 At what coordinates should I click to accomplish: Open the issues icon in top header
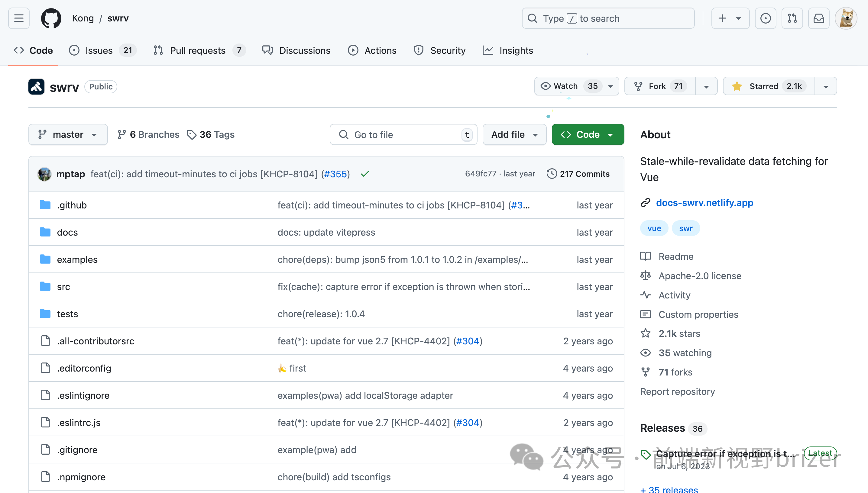click(765, 18)
